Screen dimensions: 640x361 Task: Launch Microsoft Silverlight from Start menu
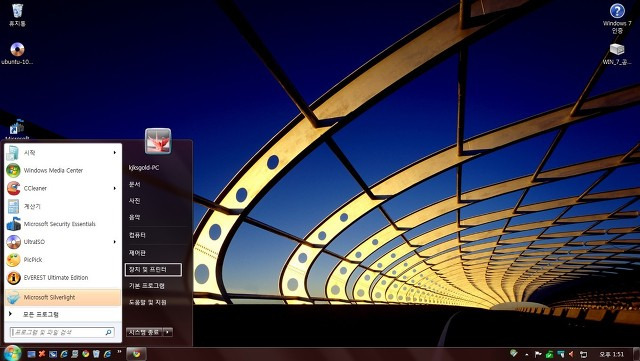[63, 297]
